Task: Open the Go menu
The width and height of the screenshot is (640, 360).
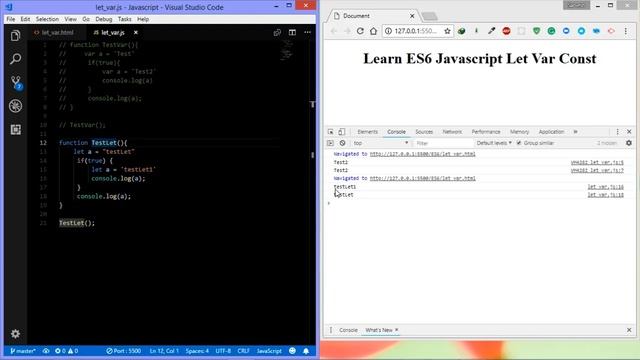Action: tap(86, 19)
